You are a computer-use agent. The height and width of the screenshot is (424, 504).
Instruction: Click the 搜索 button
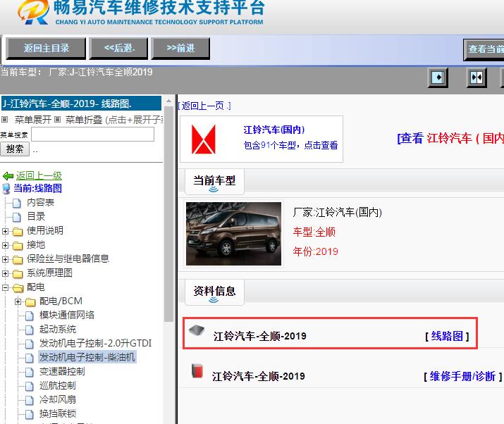(15, 149)
